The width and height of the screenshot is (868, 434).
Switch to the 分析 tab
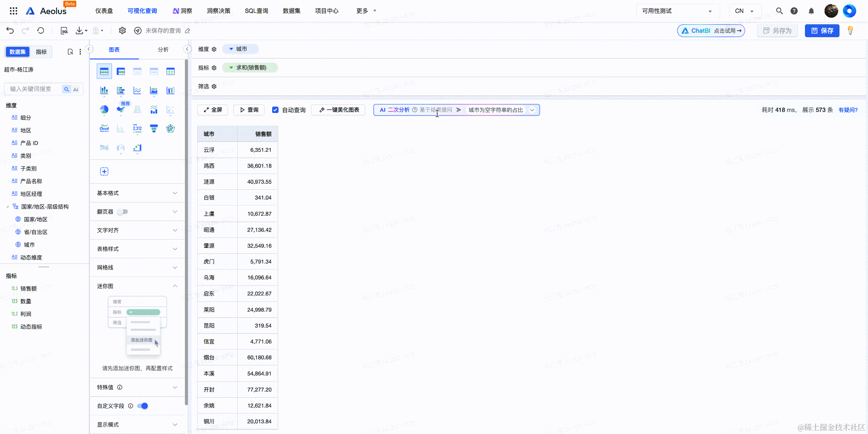point(163,49)
